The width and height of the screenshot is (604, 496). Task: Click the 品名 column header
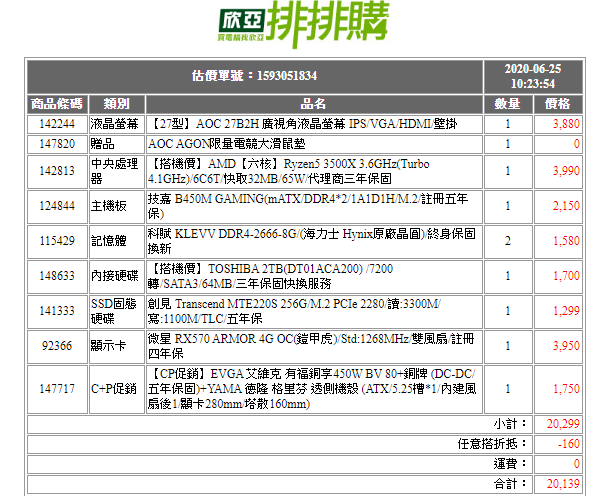(x=314, y=104)
